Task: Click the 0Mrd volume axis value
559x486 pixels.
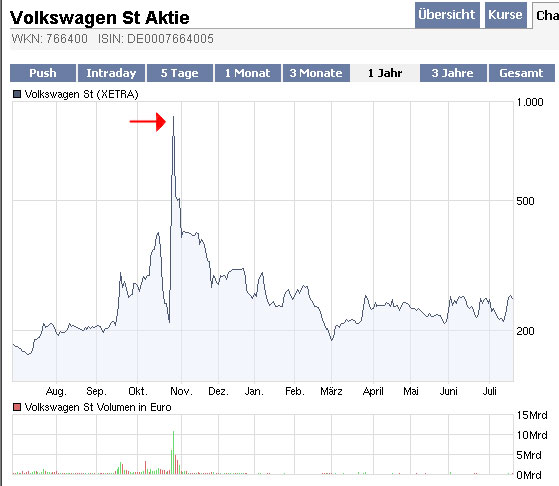Action: (x=529, y=475)
